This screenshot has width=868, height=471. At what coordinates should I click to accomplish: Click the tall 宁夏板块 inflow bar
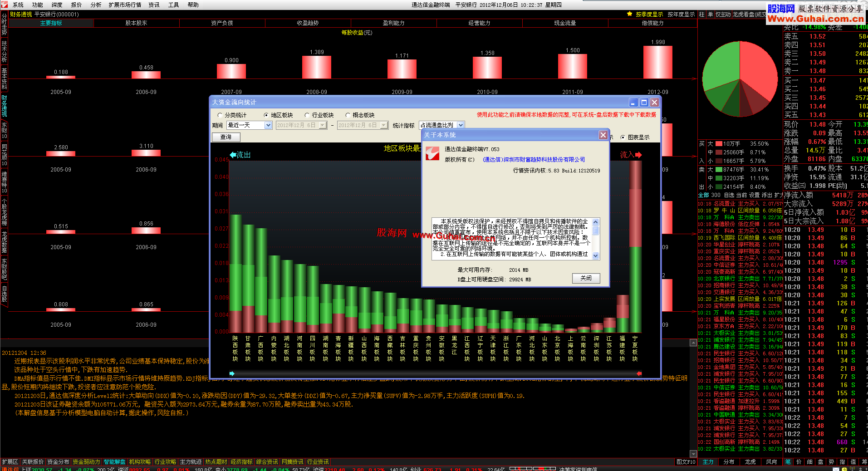(x=635, y=246)
